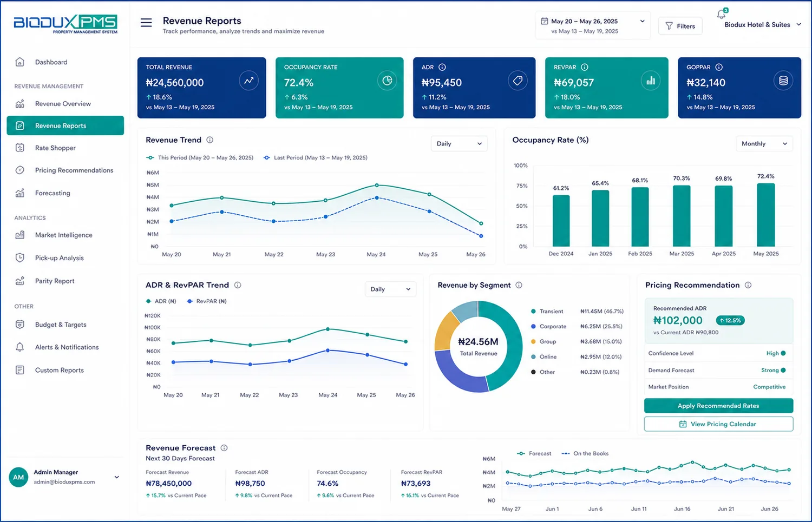Toggle Last Period series in Revenue Trend legend
The image size is (812, 522).
(x=315, y=158)
